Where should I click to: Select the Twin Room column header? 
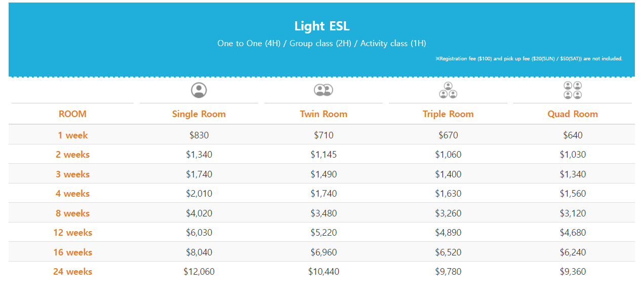324,114
